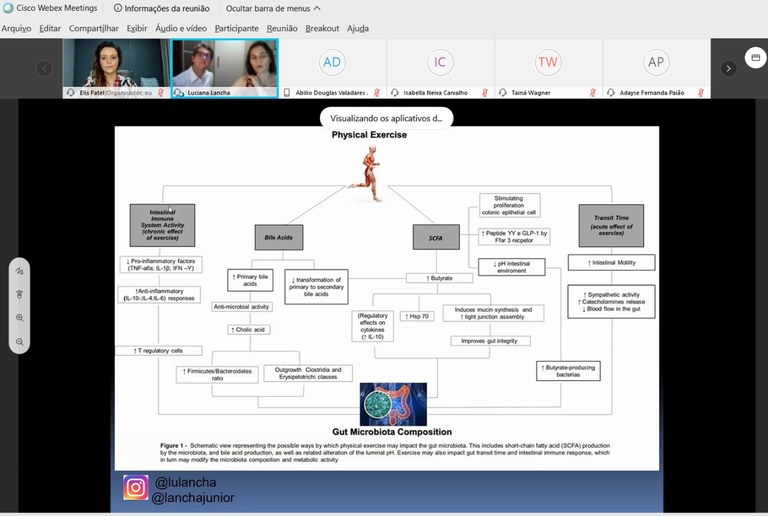The width and height of the screenshot is (768, 516).
Task: Open the Arquivo menu
Action: pos(16,28)
